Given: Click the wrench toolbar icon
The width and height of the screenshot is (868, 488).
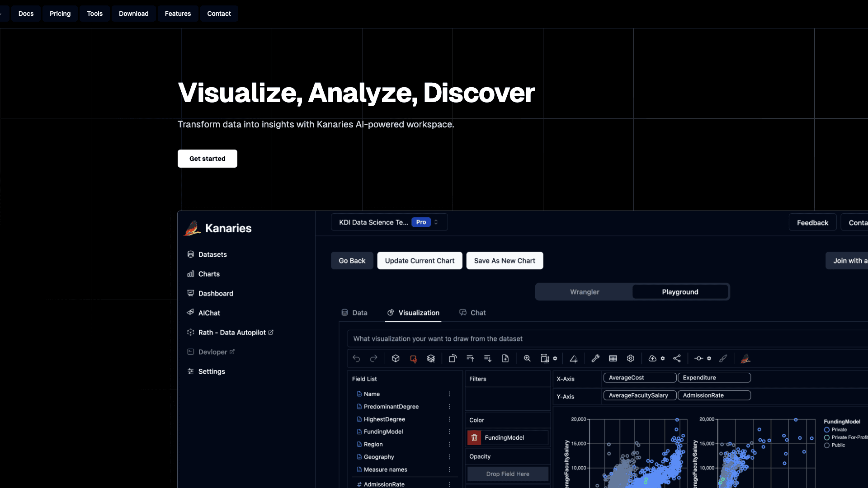Looking at the screenshot, I should (x=595, y=358).
